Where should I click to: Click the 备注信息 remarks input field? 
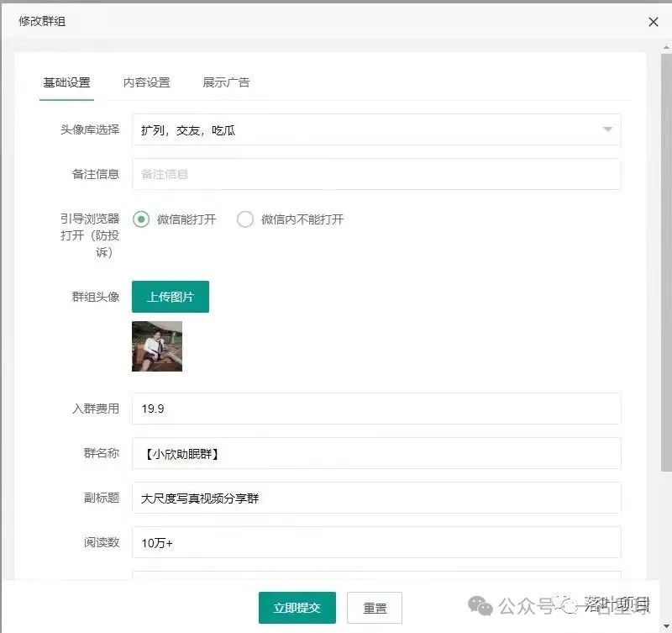coord(375,174)
